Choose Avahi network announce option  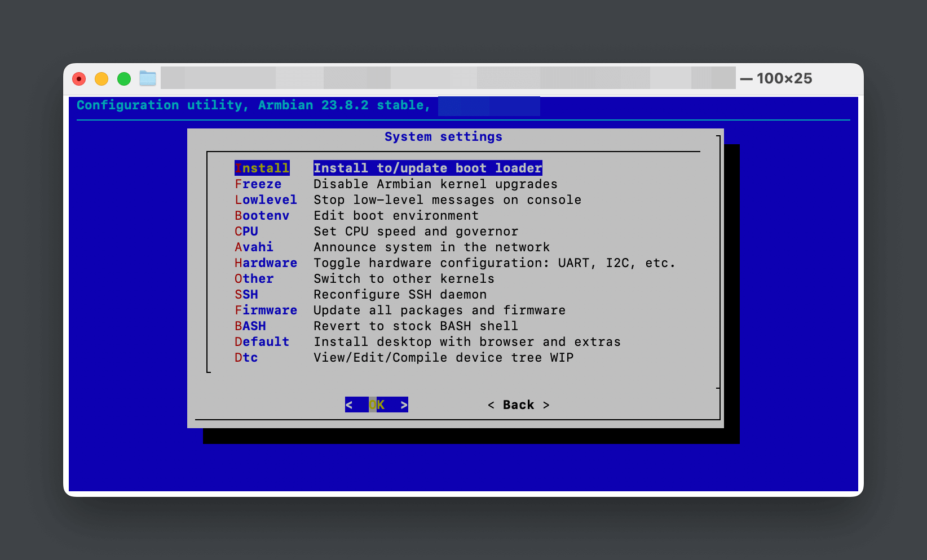tap(254, 247)
